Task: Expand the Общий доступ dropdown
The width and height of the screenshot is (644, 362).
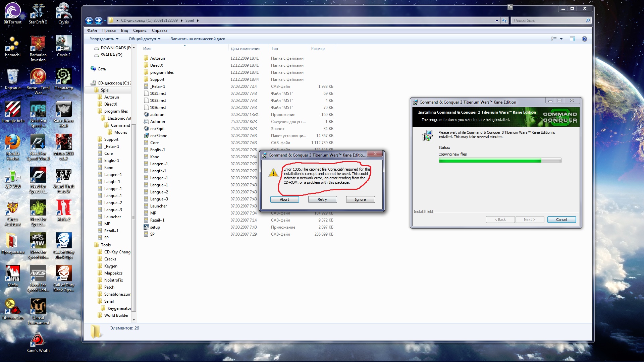Action: click(x=145, y=39)
